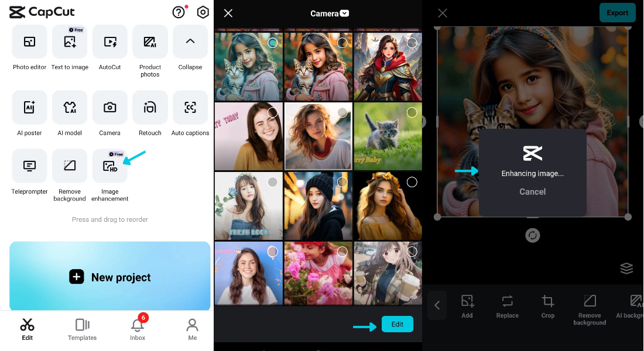
Task: Select the laughing woman in yellow photo circle
Action: click(272, 112)
